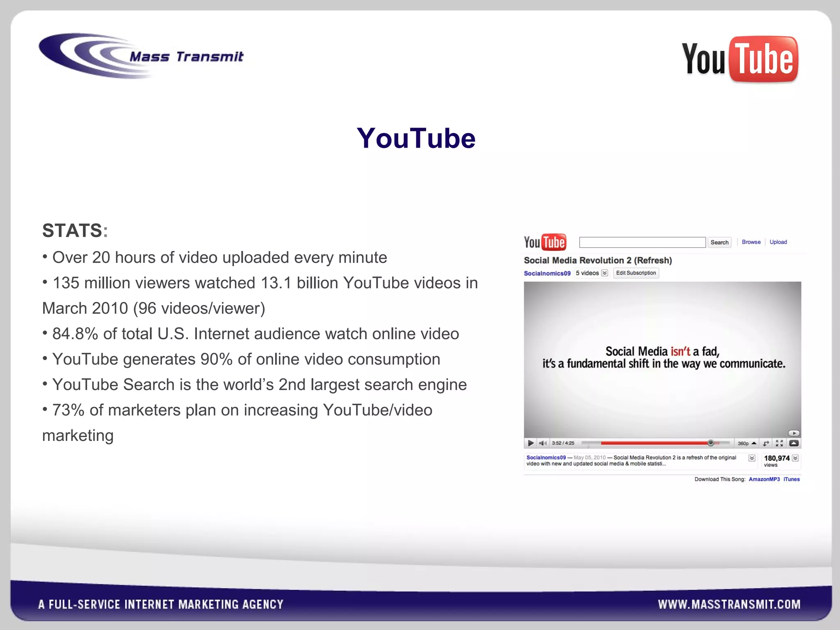Click the 'Social Media Revolution 2 (Refresh)' title
Screen dimensions: 840x630
click(598, 260)
